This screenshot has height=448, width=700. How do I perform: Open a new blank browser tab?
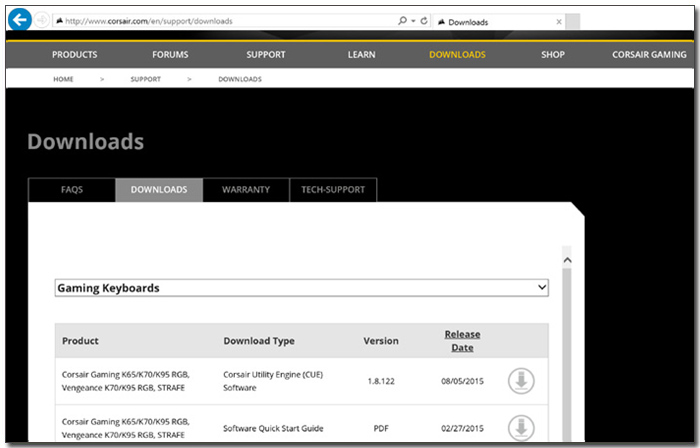573,21
